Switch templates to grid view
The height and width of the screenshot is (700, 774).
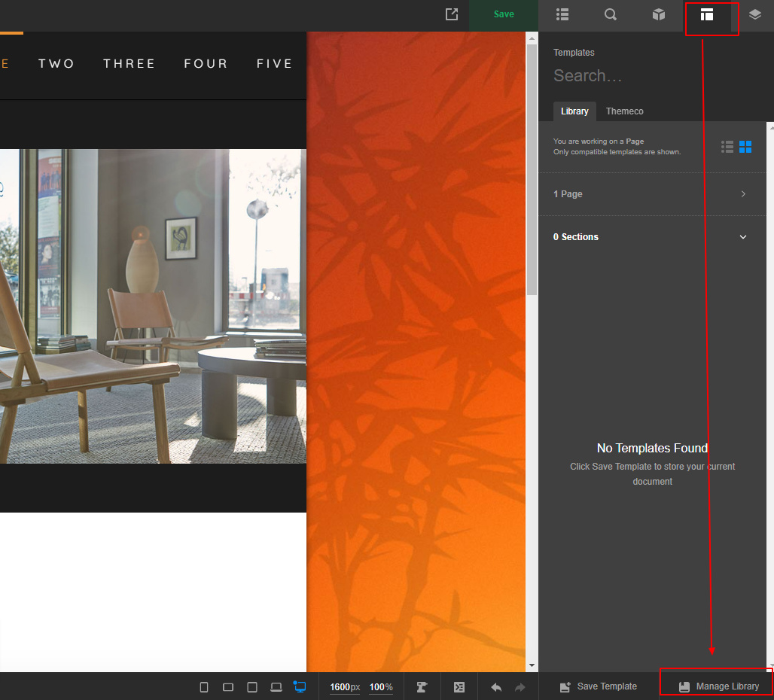[745, 147]
